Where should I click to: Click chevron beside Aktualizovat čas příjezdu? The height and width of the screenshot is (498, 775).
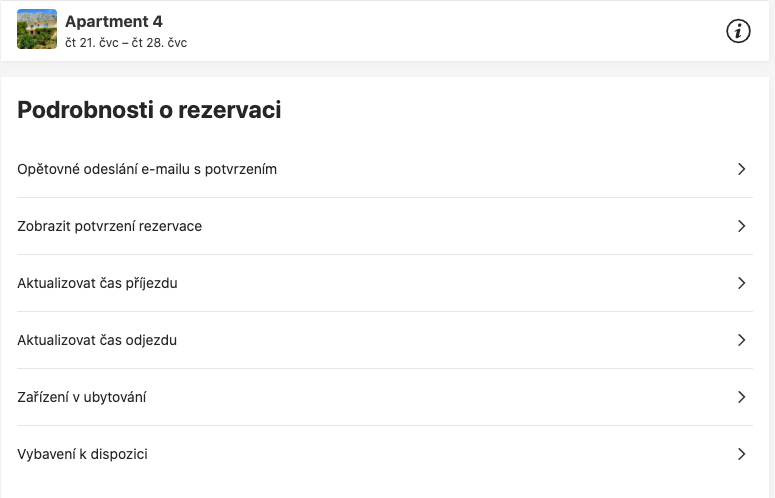point(741,283)
